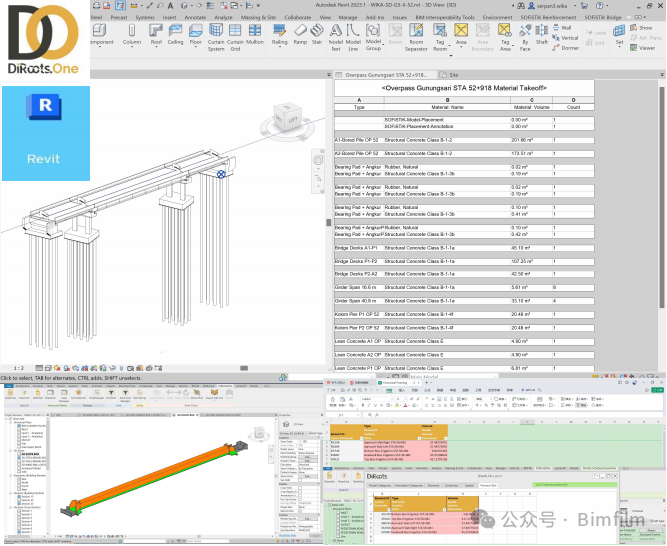Viewport: 667px width, 546px height.
Task: Open the Railing tool dropdown arrow
Action: point(279,47)
